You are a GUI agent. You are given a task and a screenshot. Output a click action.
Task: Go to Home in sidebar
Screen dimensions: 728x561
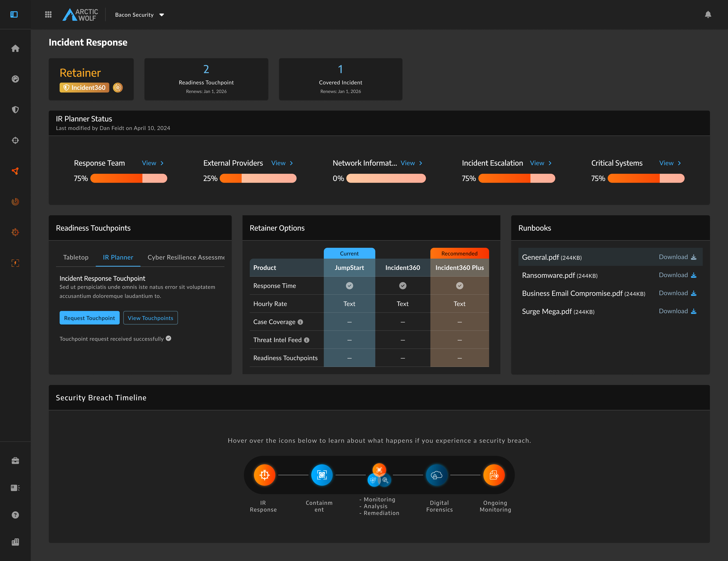click(15, 48)
